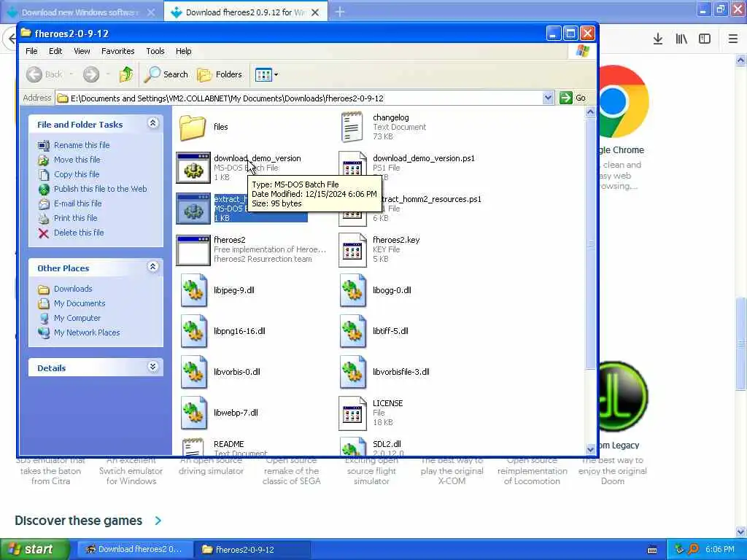Toggle Firefox sidebar icon
Image resolution: width=747 pixels, height=560 pixels.
[x=705, y=39]
